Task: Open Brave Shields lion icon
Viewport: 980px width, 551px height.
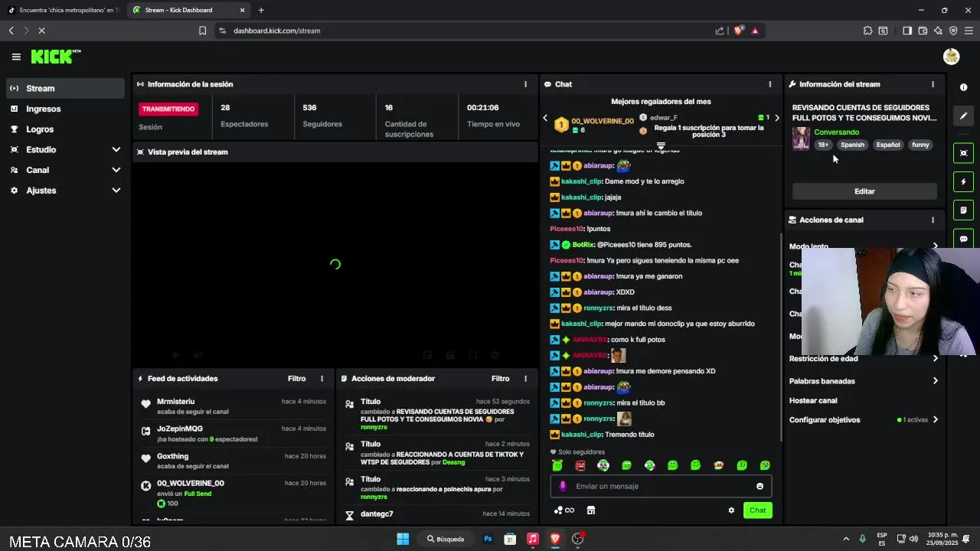Action: point(738,31)
